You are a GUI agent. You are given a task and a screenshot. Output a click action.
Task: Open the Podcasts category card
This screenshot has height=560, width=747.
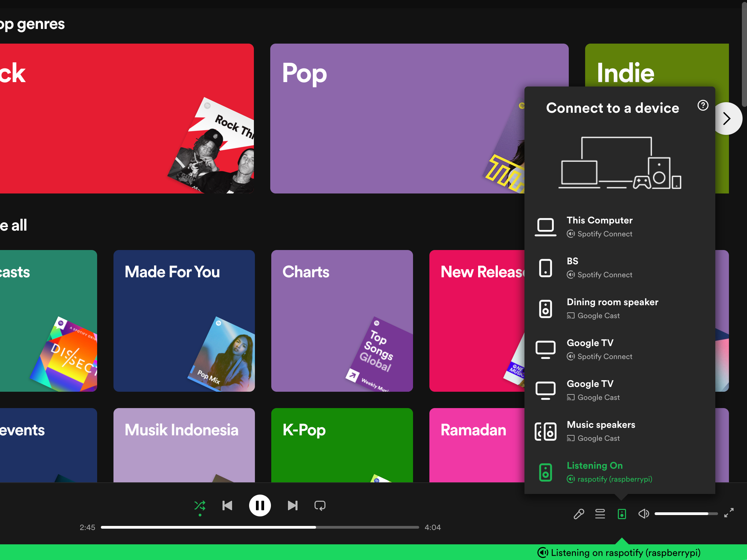(48, 321)
